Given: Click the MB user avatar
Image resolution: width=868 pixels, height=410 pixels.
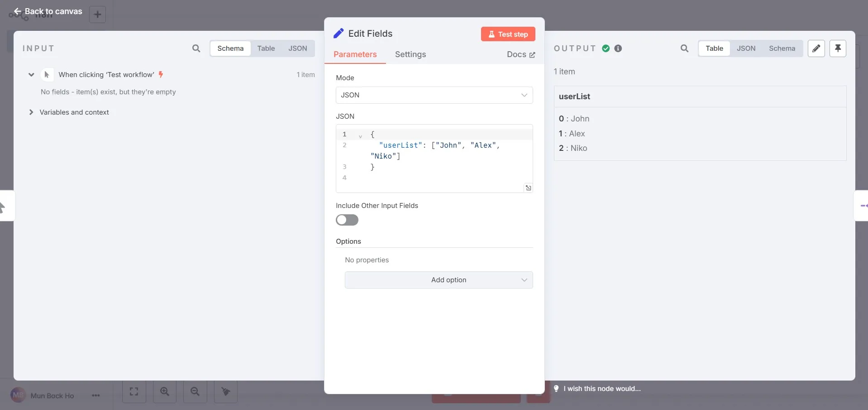Looking at the screenshot, I should pos(18,395).
